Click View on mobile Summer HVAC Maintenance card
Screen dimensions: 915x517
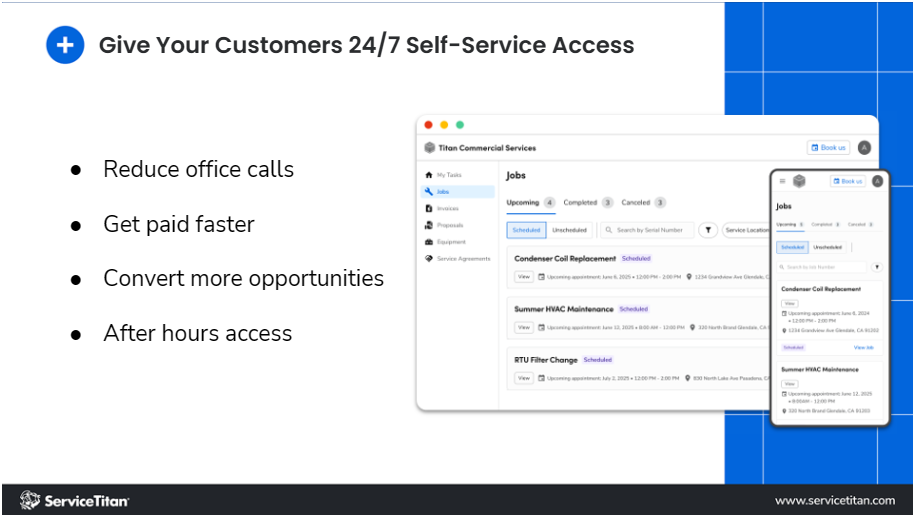coord(790,384)
